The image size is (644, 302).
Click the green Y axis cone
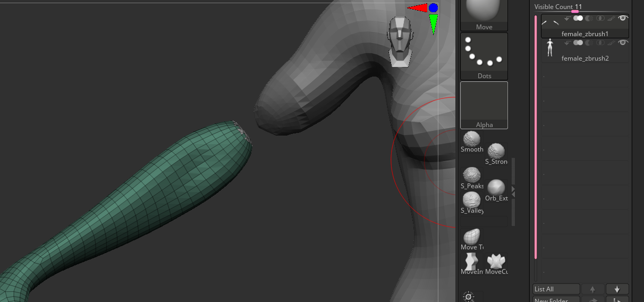coord(434,24)
